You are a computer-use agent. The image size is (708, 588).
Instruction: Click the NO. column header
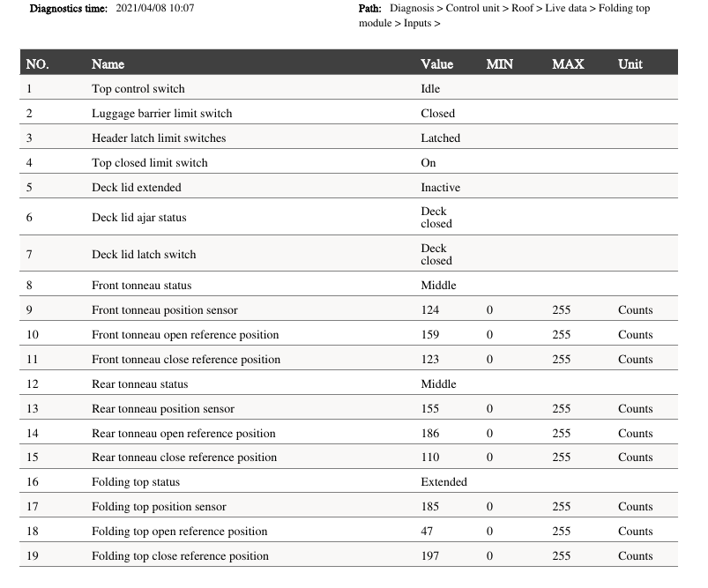click(x=37, y=64)
